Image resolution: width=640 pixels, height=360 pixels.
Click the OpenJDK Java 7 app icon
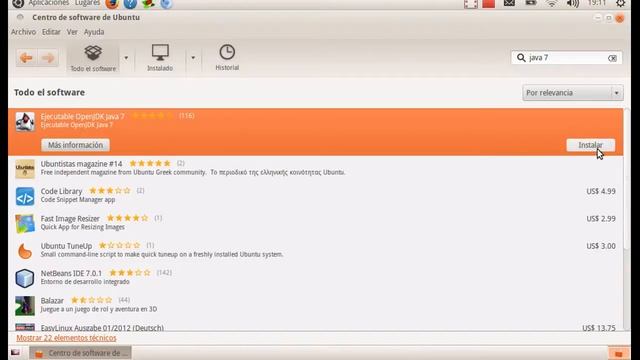tap(25, 121)
